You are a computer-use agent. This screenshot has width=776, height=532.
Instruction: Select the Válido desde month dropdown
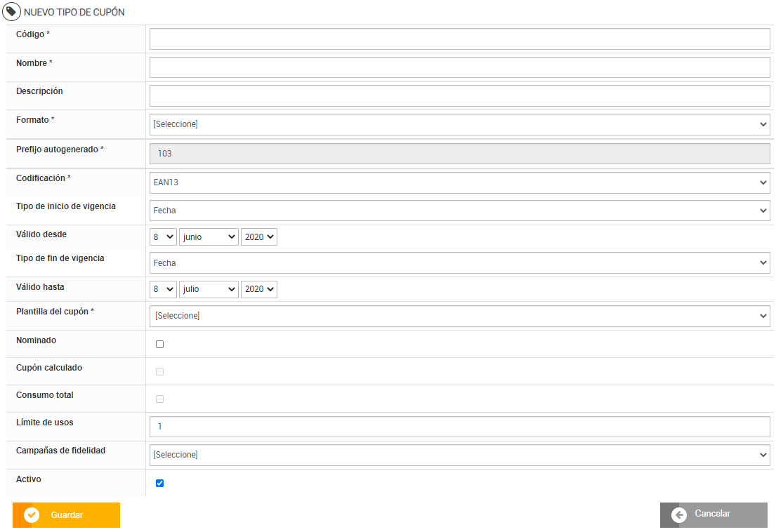(x=209, y=237)
